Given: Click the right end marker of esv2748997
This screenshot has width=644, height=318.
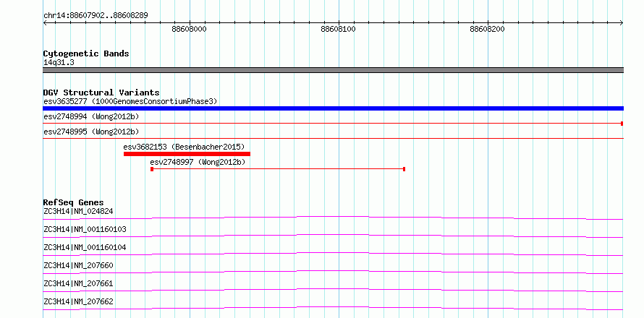Looking at the screenshot, I should [x=404, y=169].
